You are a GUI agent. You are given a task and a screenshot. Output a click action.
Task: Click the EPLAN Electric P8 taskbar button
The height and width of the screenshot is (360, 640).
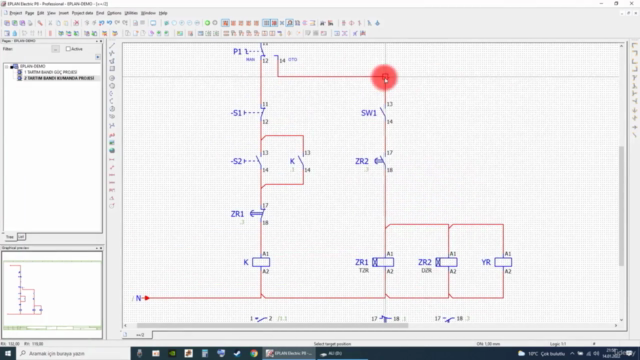tap(289, 353)
